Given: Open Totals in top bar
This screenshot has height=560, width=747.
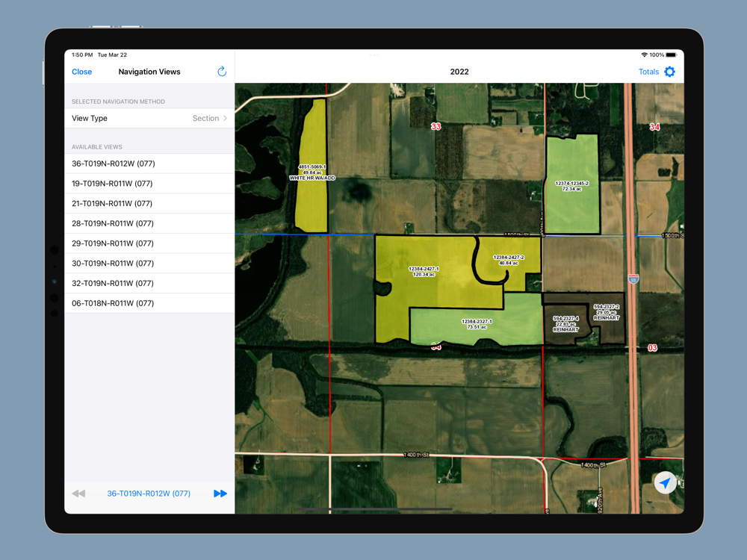Looking at the screenshot, I should [648, 72].
